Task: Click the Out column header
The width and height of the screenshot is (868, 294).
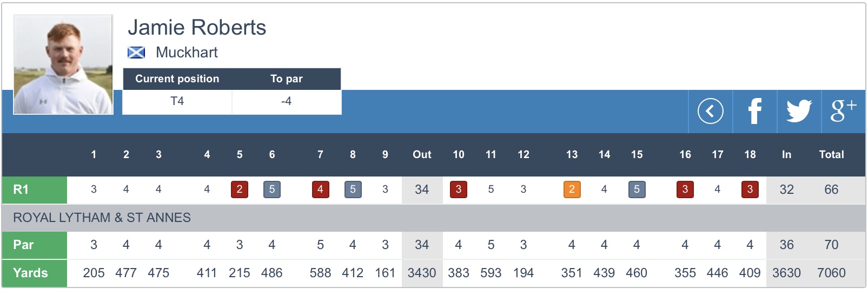Action: click(x=422, y=155)
